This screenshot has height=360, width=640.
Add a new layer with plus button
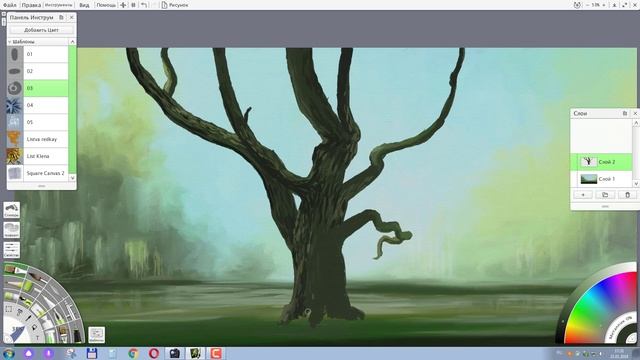pos(583,195)
